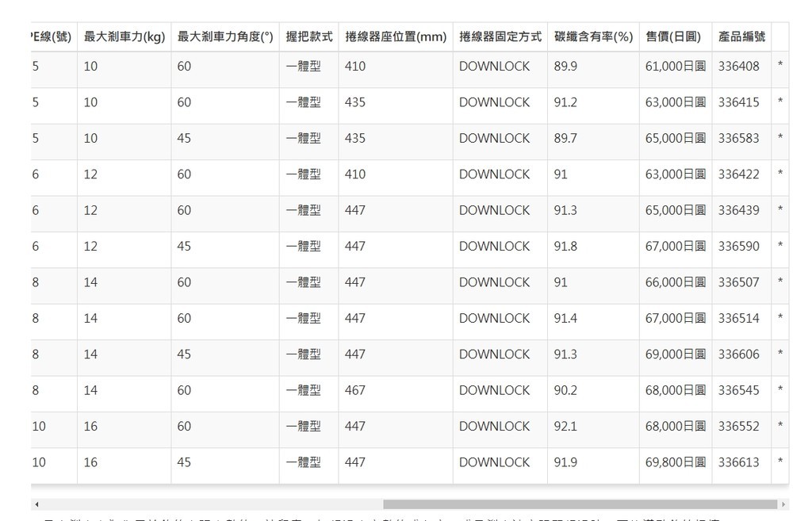The width and height of the screenshot is (812, 521).
Task: Click the 握把款式 column header
Action: click(308, 37)
